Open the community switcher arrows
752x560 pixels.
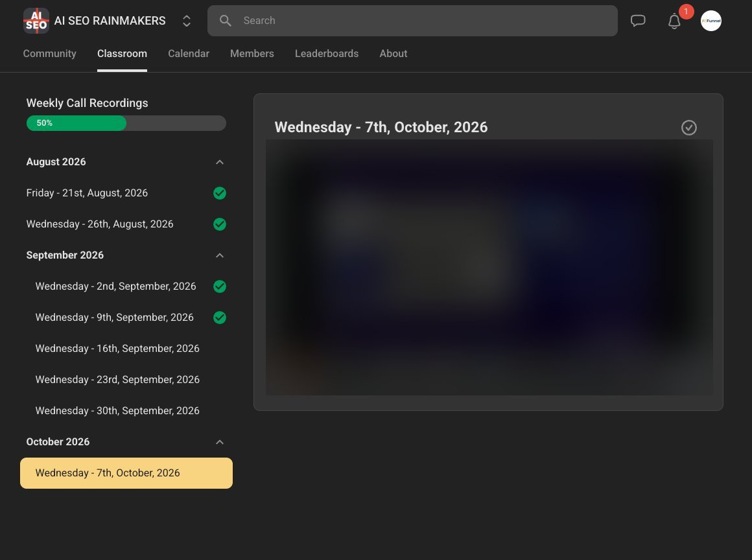point(187,21)
